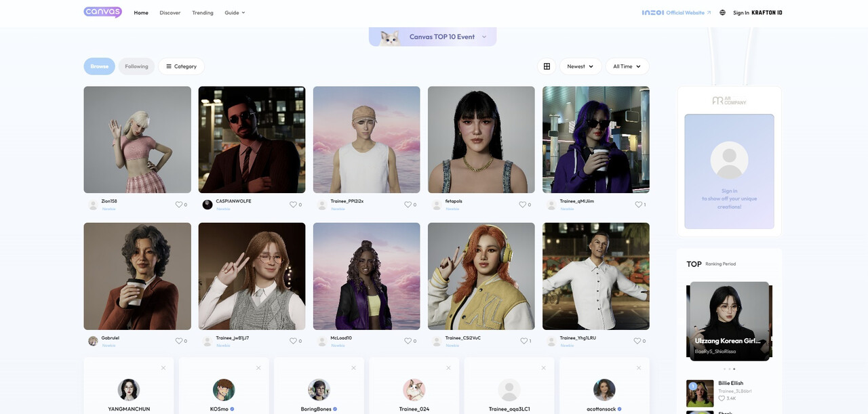Open the Newest sort dropdown
This screenshot has height=414, width=868.
(x=580, y=66)
